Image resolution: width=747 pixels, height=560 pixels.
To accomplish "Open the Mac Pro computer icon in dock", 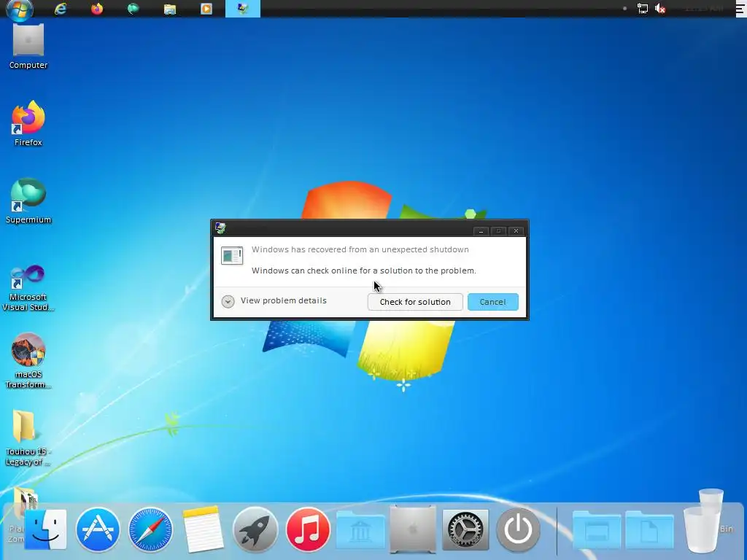I will tap(413, 529).
